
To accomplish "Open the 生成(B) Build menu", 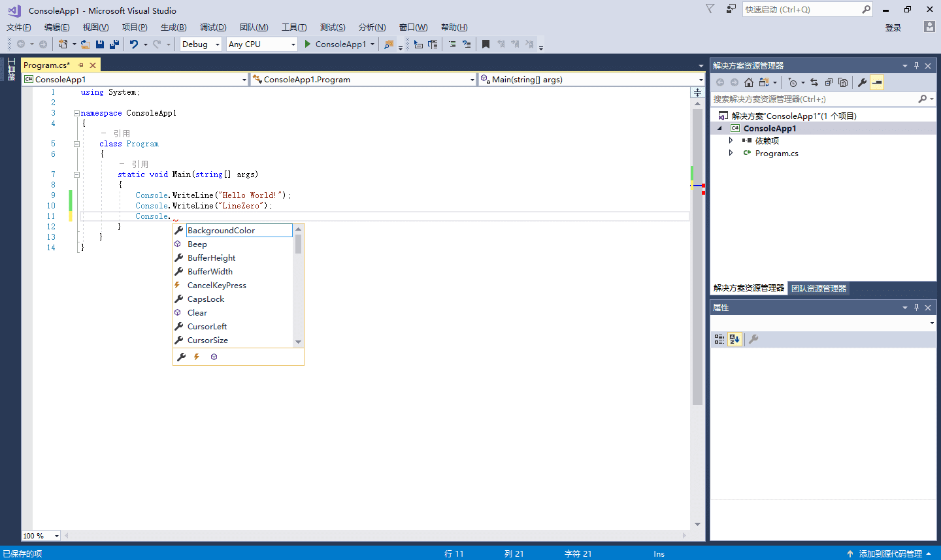I will click(173, 27).
